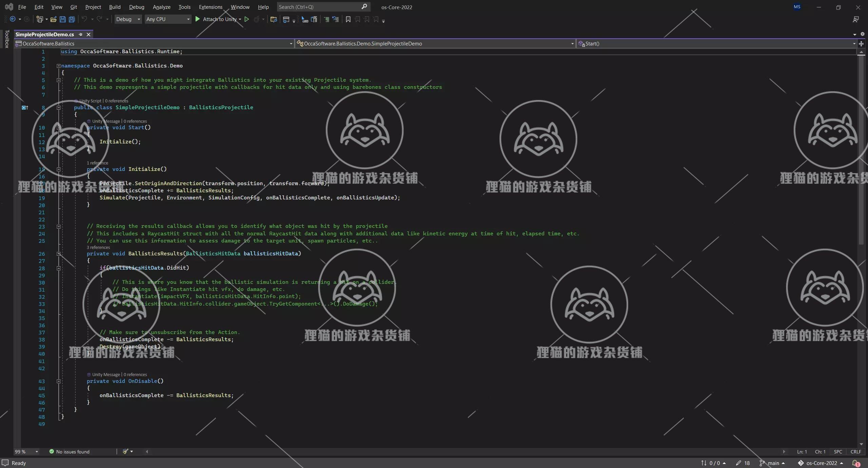Click the Open File folder icon
This screenshot has height=468, width=868.
pyautogui.click(x=53, y=19)
